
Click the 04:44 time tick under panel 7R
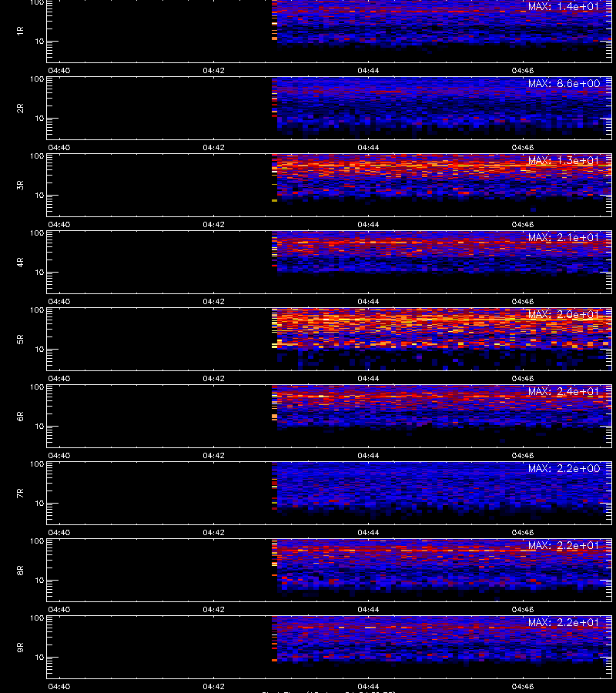click(x=368, y=532)
